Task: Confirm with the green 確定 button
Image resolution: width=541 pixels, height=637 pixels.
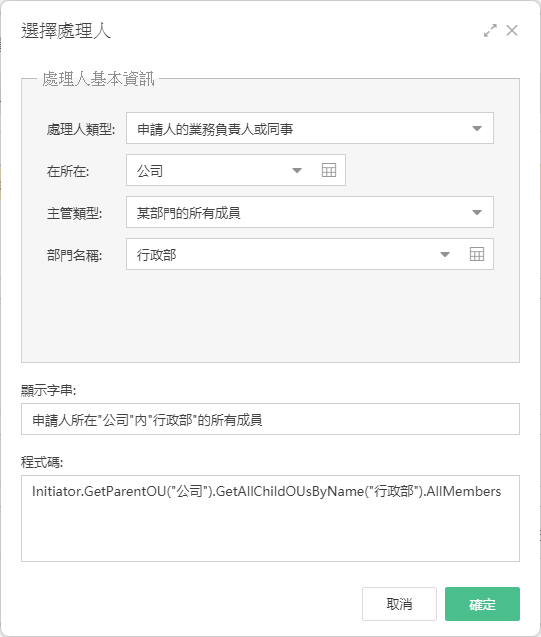Action: [482, 604]
